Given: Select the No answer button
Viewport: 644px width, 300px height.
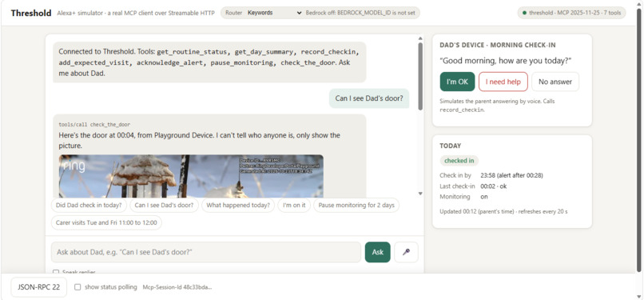Looking at the screenshot, I should coord(555,82).
